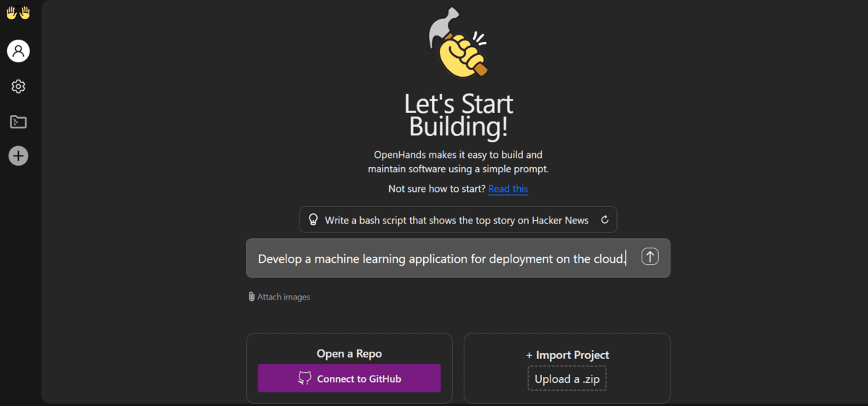Viewport: 868px width, 406px height.
Task: Select the Hacker News bash script suggestion
Action: (458, 220)
